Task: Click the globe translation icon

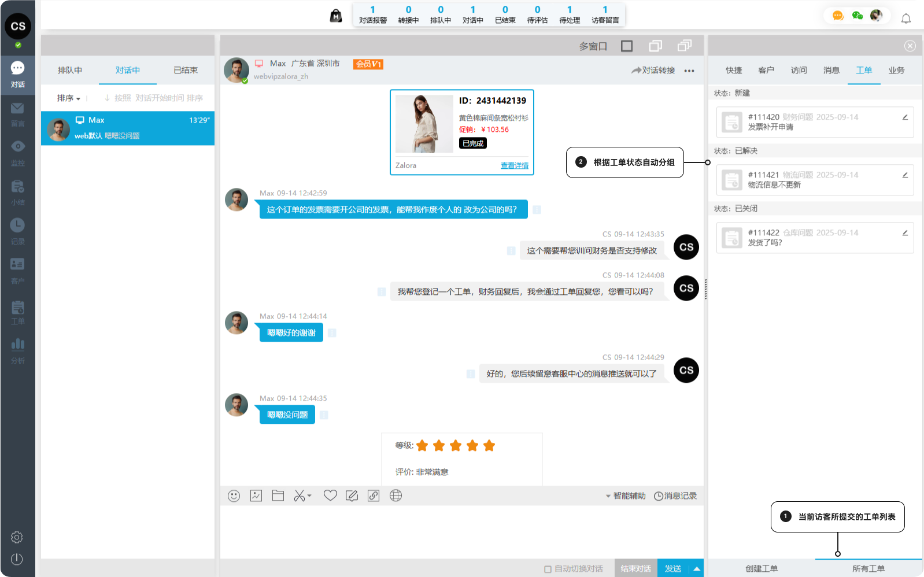Action: pyautogui.click(x=396, y=495)
